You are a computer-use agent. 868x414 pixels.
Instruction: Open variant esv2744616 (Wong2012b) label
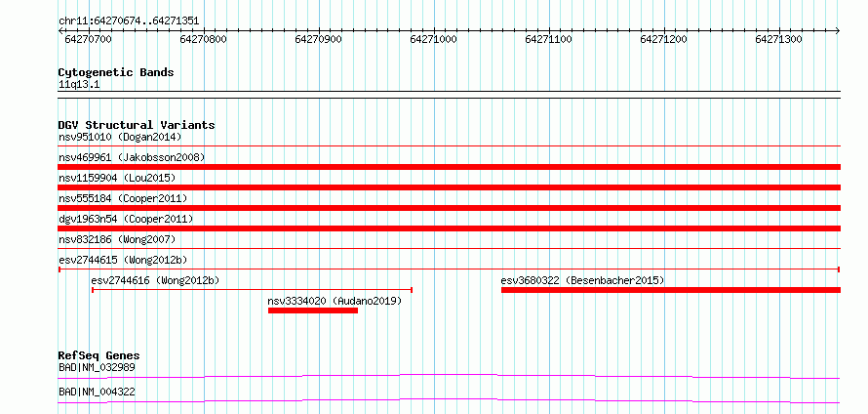click(155, 280)
